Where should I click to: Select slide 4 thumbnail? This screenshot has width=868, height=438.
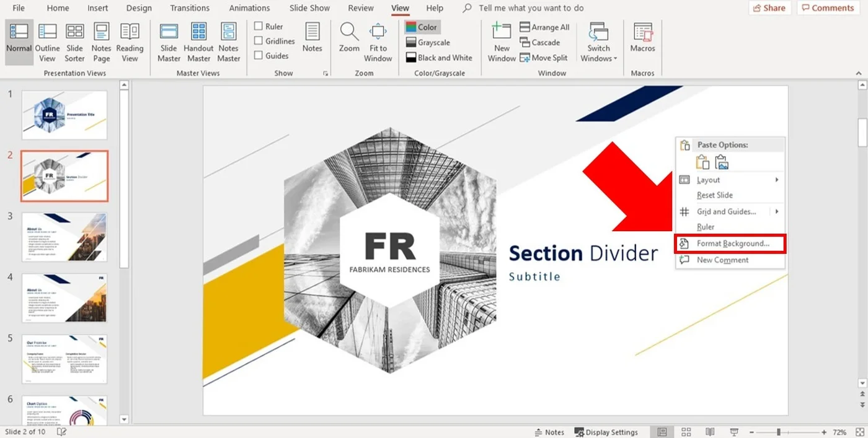64,298
